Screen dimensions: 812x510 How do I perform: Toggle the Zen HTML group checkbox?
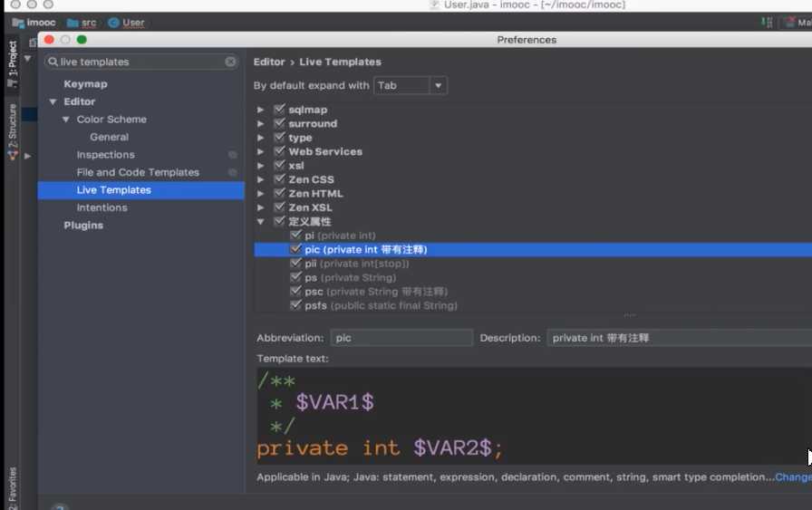(280, 193)
